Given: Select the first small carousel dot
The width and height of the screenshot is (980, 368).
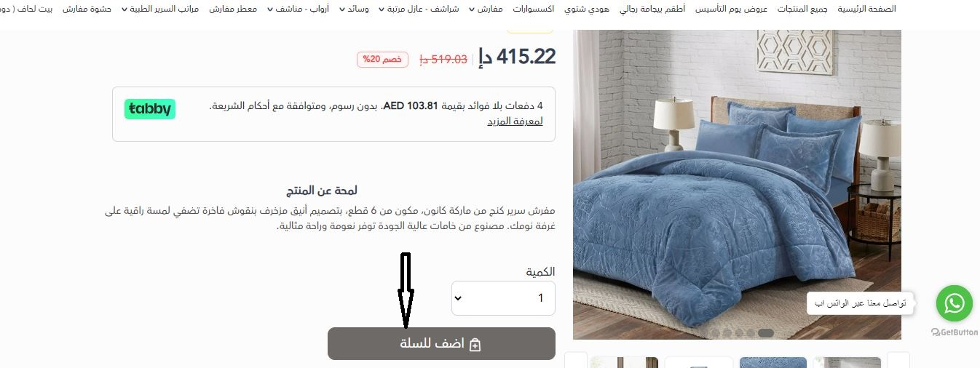Looking at the screenshot, I should tap(715, 333).
